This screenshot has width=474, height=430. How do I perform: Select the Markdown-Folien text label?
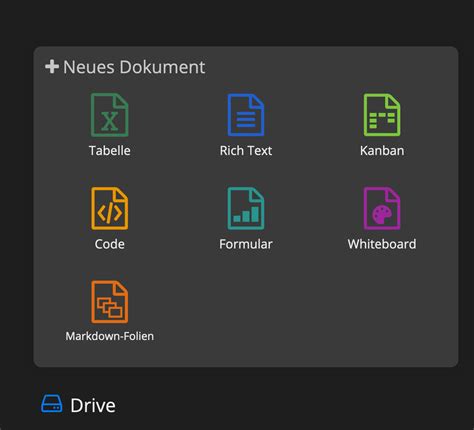coord(110,336)
